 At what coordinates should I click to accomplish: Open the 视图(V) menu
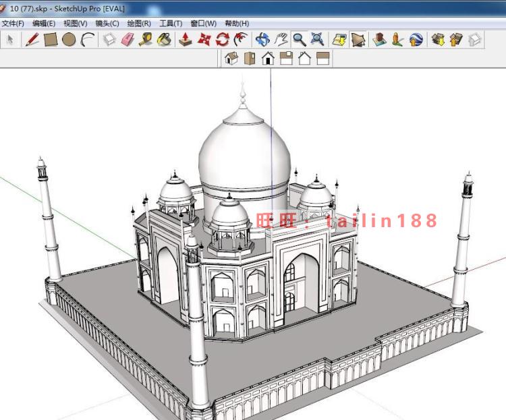(x=75, y=24)
